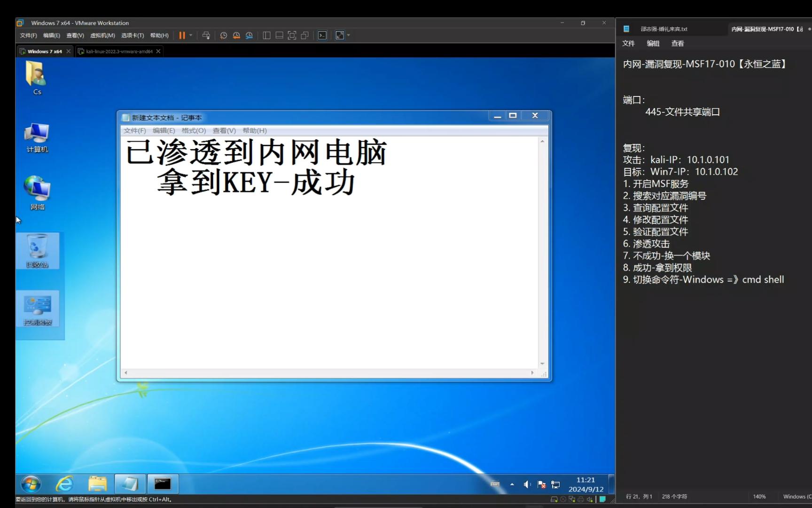The height and width of the screenshot is (508, 812).
Task: Open Notepad 文件(F) menu
Action: 135,130
